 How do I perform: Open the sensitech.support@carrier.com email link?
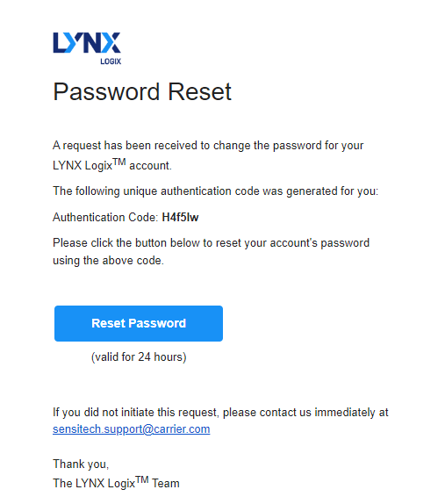coord(132,429)
